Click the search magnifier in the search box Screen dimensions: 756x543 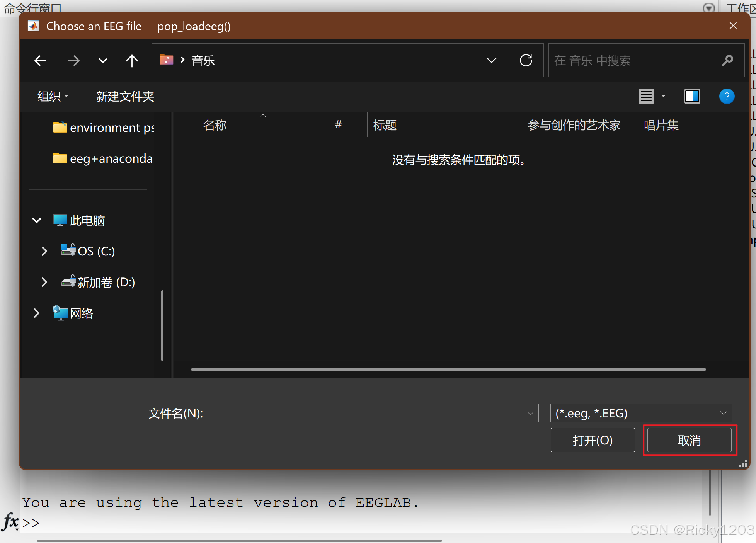point(727,61)
